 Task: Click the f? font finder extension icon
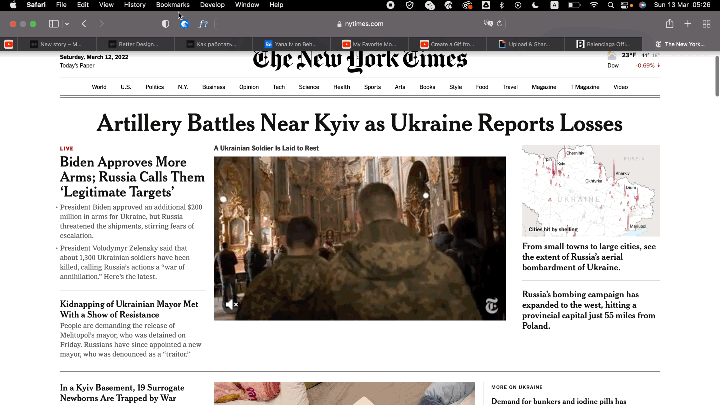coord(203,24)
